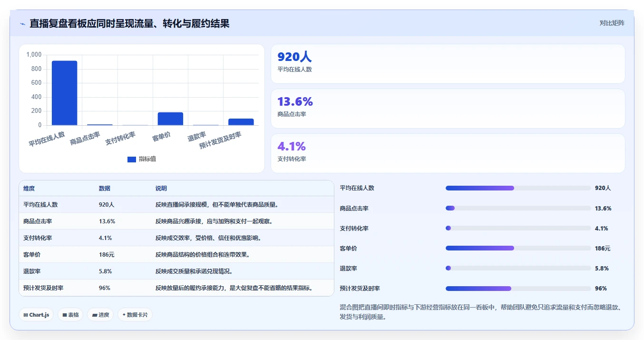Click the 客单价 progress bar
Image resolution: width=644 pixels, height=340 pixels.
(518, 248)
